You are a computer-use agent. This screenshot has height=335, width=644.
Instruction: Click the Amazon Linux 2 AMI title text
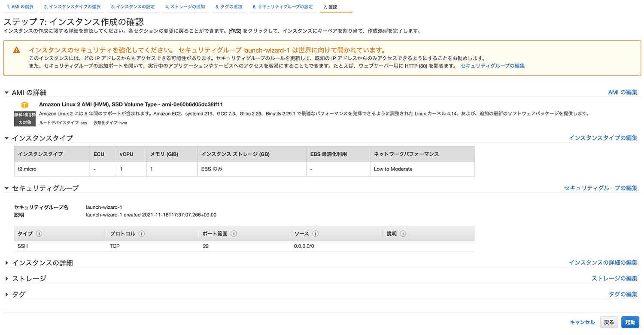pos(131,104)
